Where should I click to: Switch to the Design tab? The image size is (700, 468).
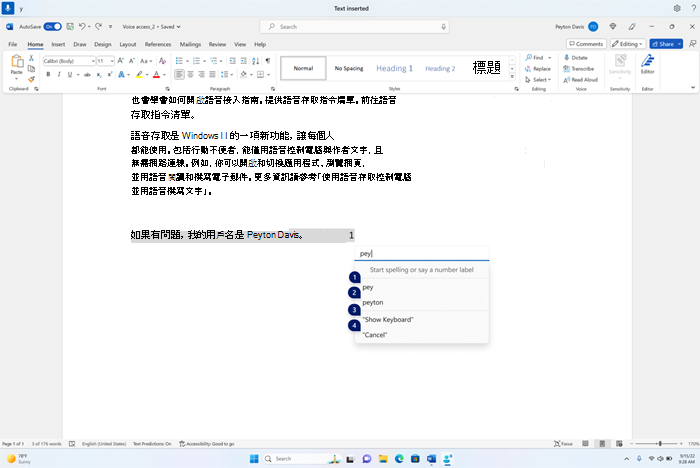[103, 44]
